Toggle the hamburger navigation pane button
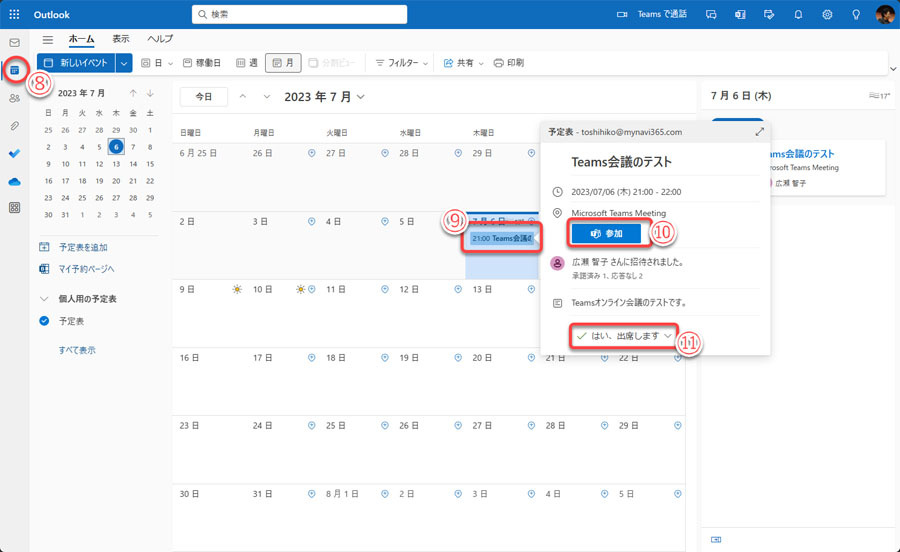The height and width of the screenshot is (552, 900). pos(48,40)
